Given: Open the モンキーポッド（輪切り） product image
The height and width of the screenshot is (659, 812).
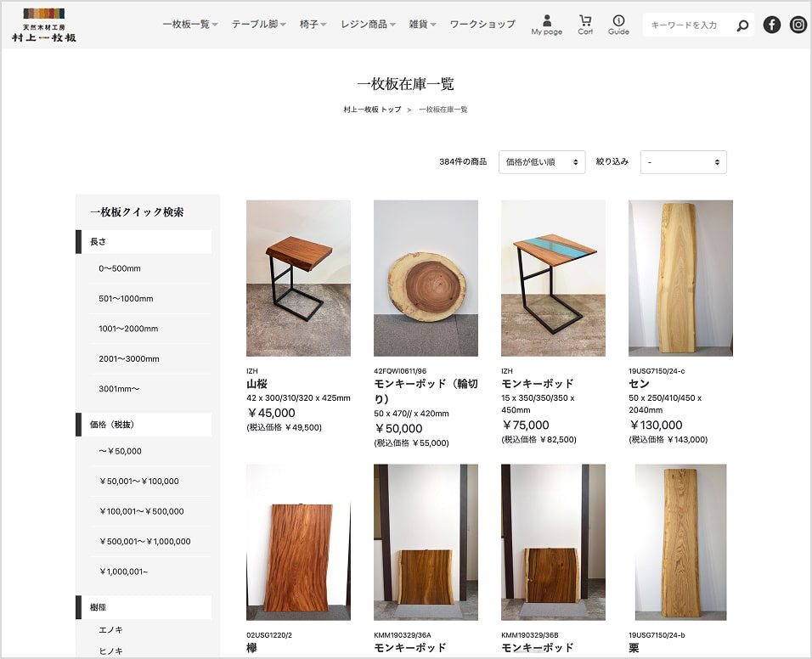Looking at the screenshot, I should click(426, 278).
